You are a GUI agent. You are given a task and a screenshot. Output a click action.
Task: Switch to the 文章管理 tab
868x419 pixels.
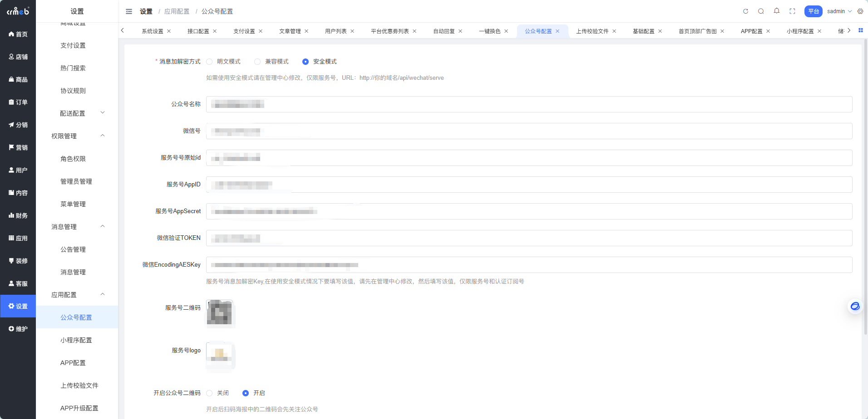(290, 31)
